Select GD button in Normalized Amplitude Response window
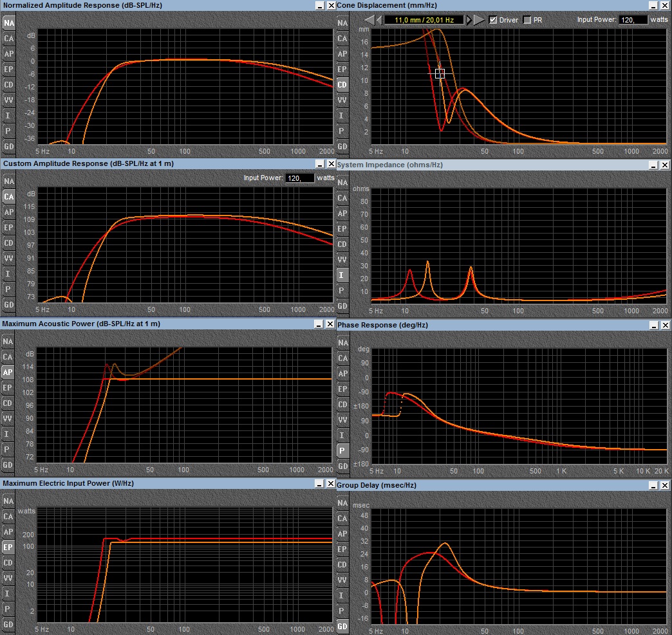This screenshot has height=635, width=672. (x=8, y=147)
